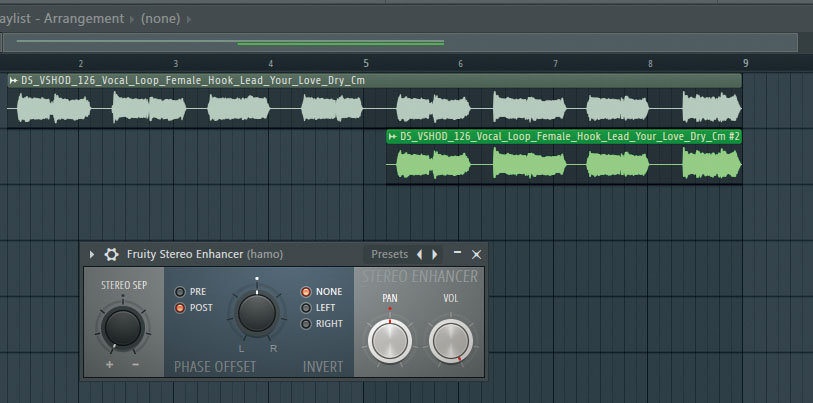Open the vocal loop #2 clip menu icon
The height and width of the screenshot is (403, 813).
click(x=393, y=136)
